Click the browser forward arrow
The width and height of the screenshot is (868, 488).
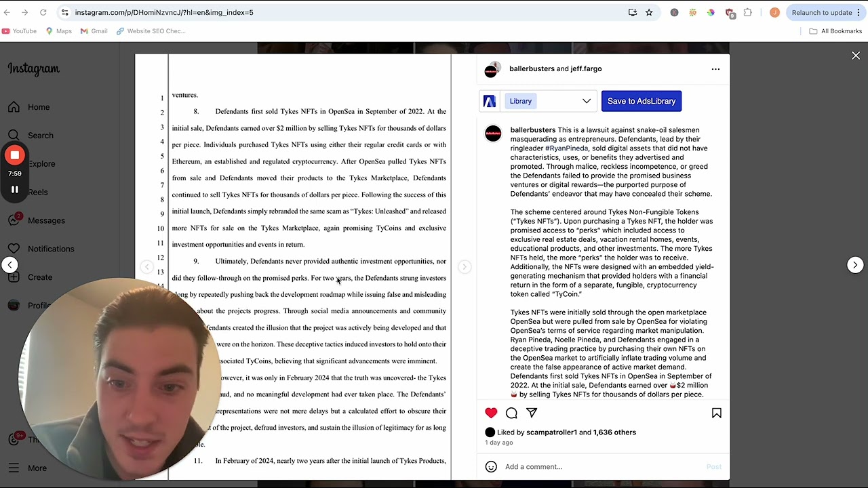[x=25, y=12]
